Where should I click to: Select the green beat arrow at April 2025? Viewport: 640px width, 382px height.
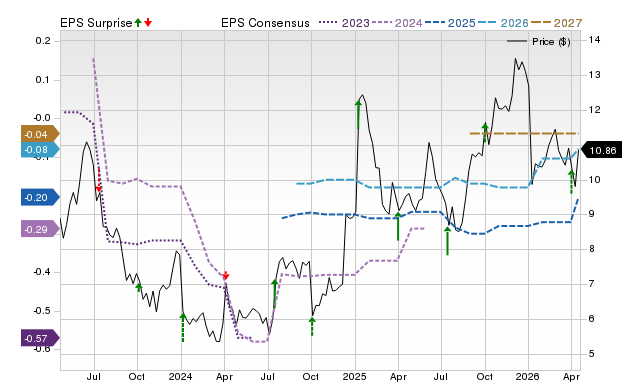pos(398,226)
